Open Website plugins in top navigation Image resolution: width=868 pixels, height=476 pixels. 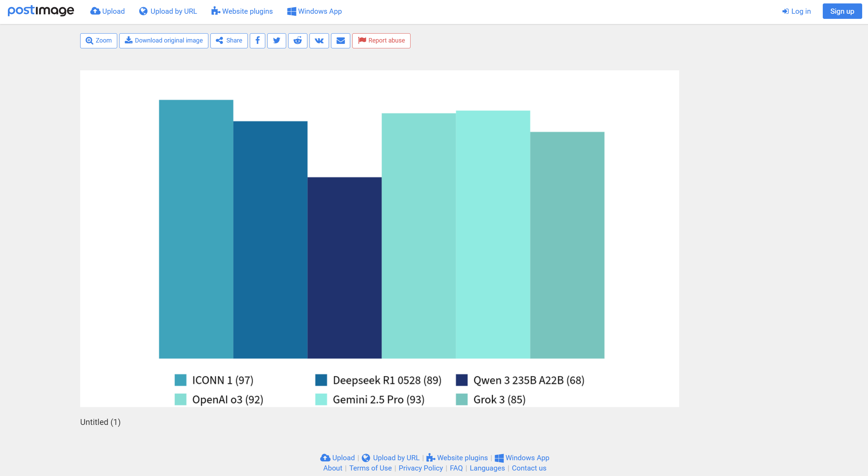[x=242, y=11]
